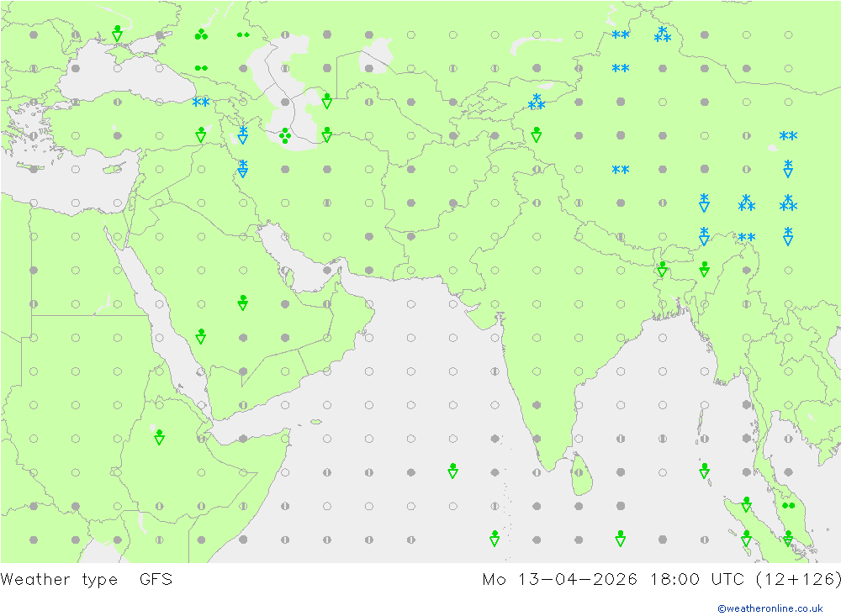Click the two-dot rain symbol on the Malay Peninsula
Viewport: 841px width, 616px height.
788,506
